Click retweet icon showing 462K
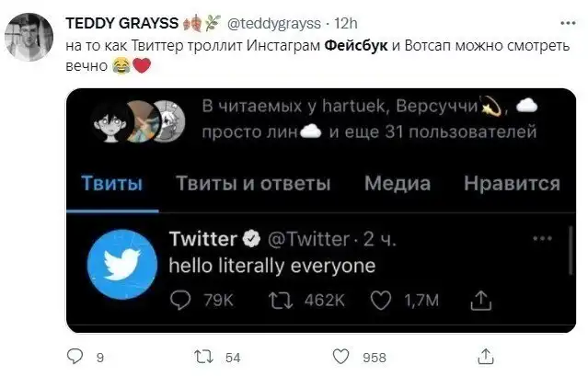The height and width of the screenshot is (376, 588). click(277, 299)
